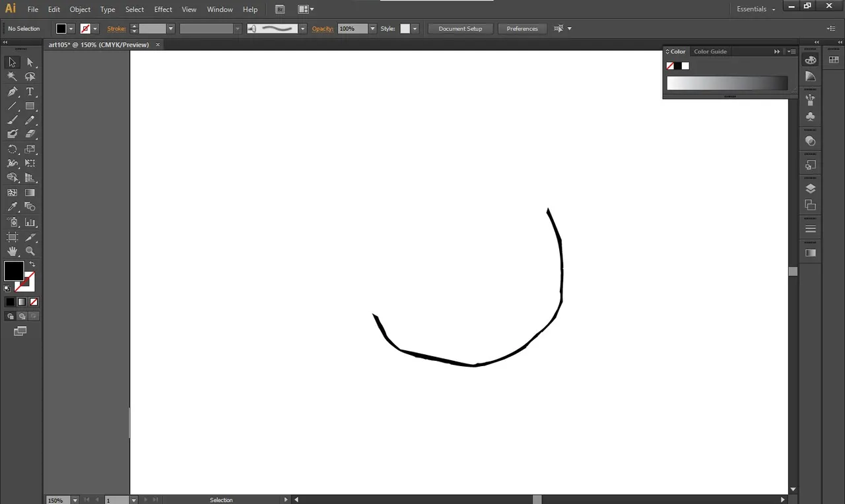Select the Paintbrush tool
Image resolution: width=845 pixels, height=504 pixels.
point(12,120)
